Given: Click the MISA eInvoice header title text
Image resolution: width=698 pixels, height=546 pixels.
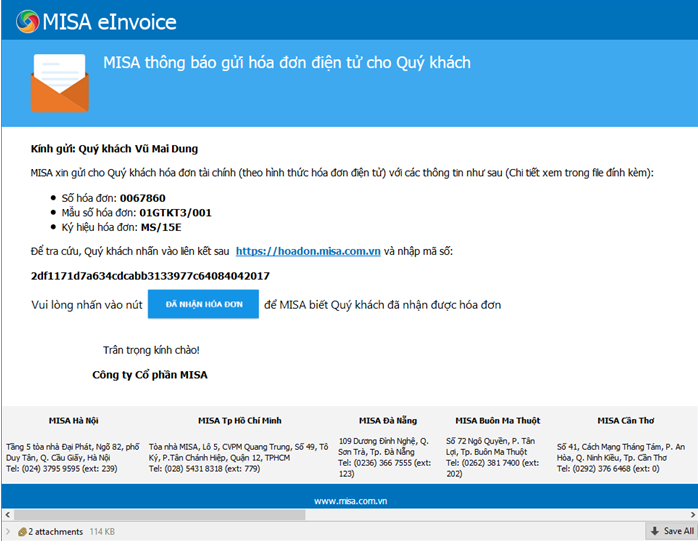Looking at the screenshot, I should (110, 21).
